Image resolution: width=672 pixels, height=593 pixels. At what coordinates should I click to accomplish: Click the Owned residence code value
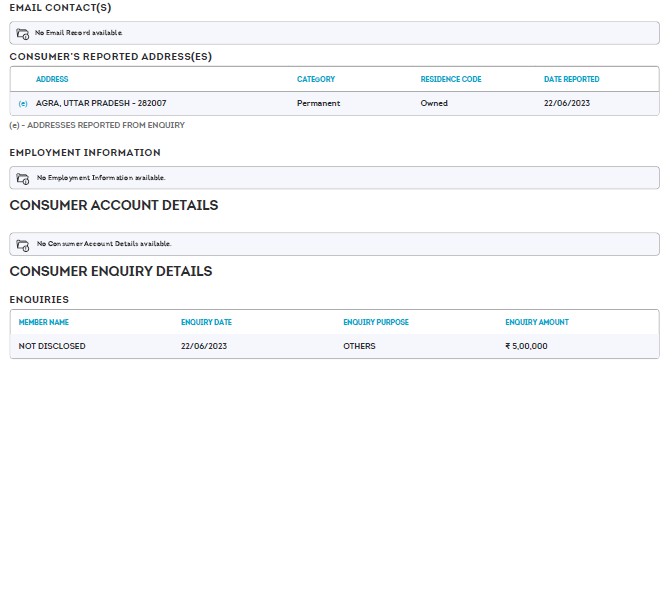(434, 104)
